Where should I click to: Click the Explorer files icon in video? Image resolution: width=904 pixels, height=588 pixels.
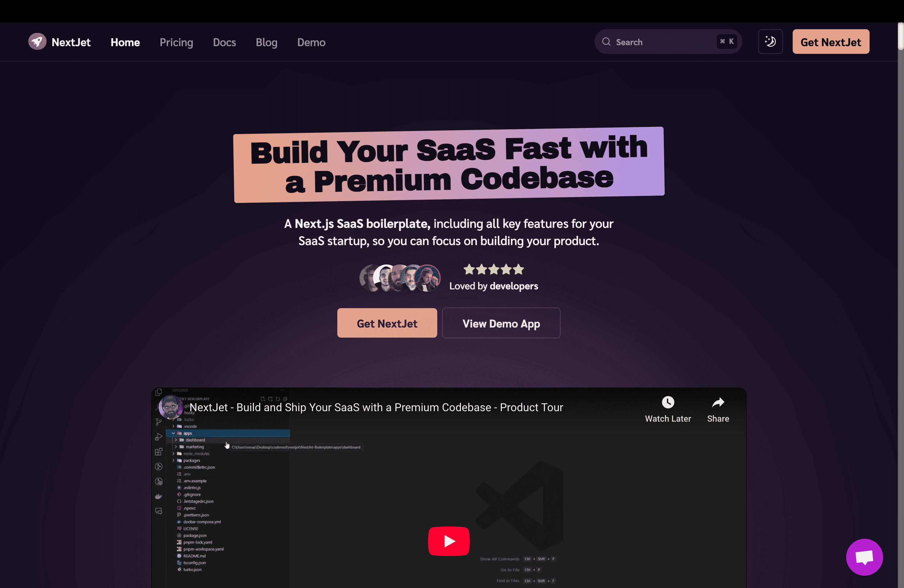(159, 391)
